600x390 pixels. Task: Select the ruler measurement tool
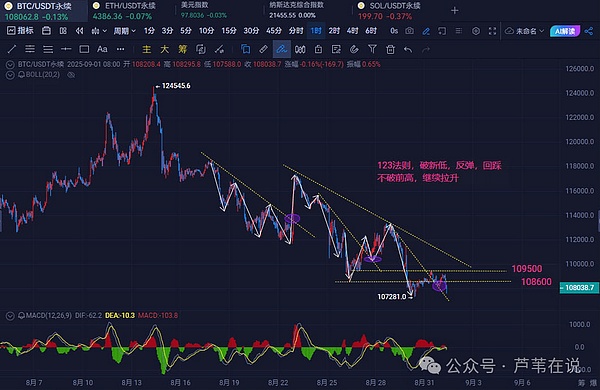point(263,49)
